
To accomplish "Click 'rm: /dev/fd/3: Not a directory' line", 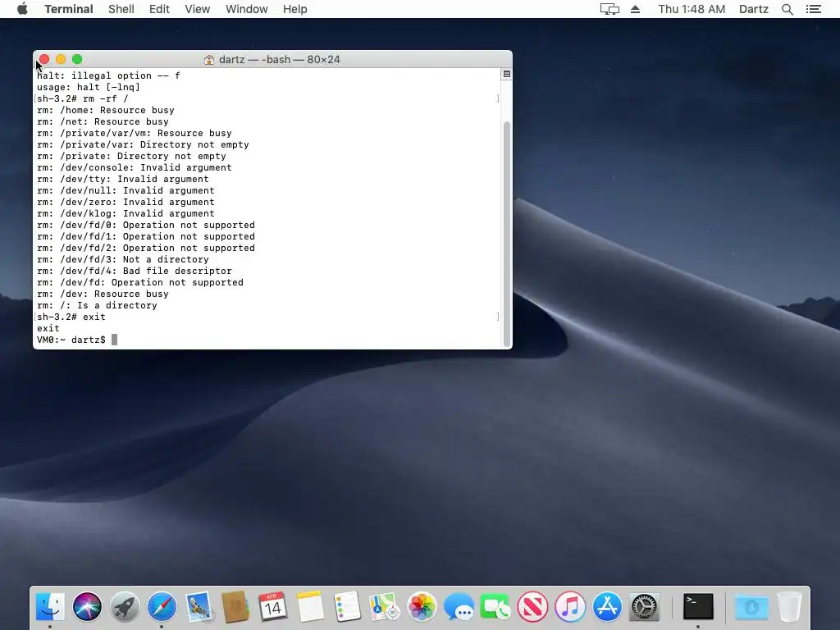I will (x=123, y=259).
